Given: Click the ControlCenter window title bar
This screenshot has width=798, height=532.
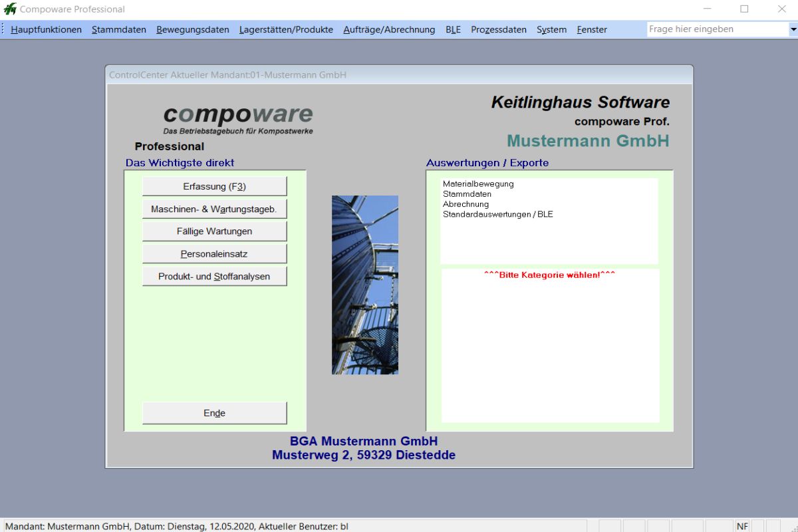Looking at the screenshot, I should (x=399, y=75).
